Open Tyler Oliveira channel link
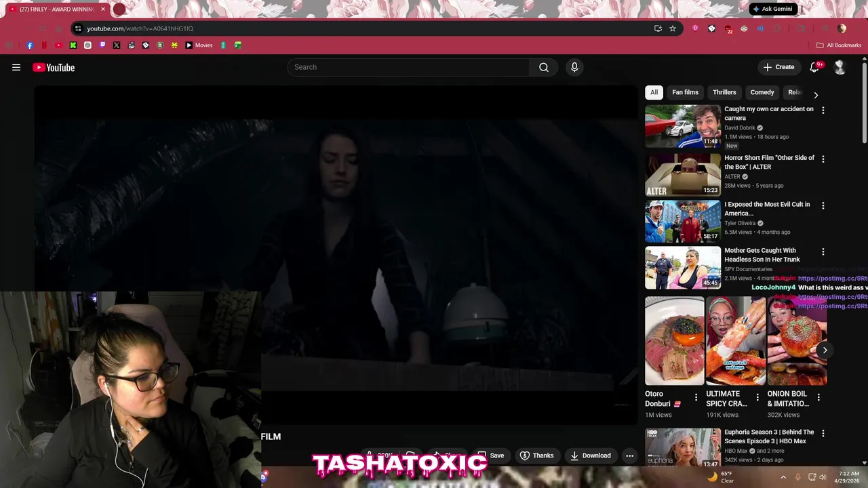Image resolution: width=868 pixels, height=488 pixels. click(x=740, y=223)
